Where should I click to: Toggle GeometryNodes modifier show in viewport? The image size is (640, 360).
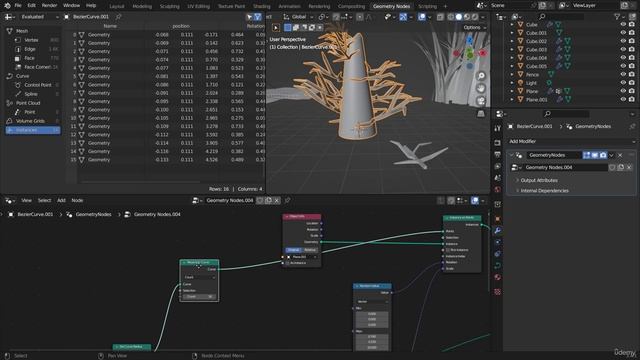[x=595, y=155]
